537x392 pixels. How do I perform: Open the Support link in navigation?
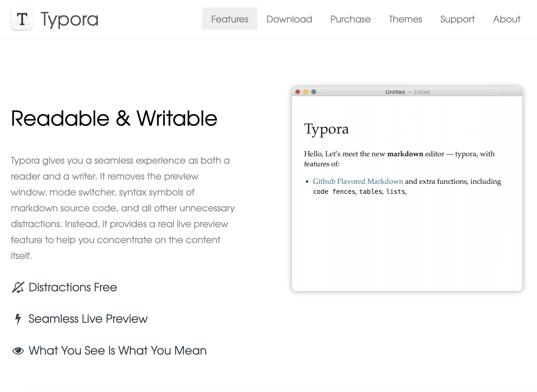point(457,19)
